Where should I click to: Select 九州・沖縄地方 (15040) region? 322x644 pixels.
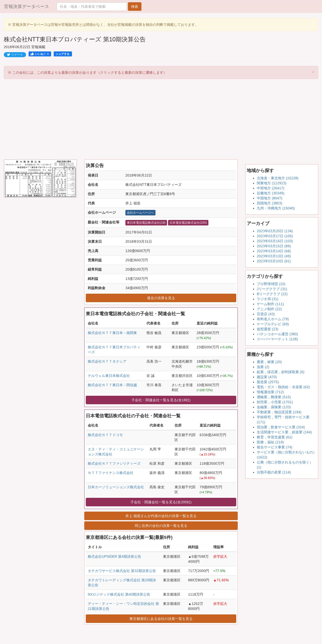tap(276, 208)
